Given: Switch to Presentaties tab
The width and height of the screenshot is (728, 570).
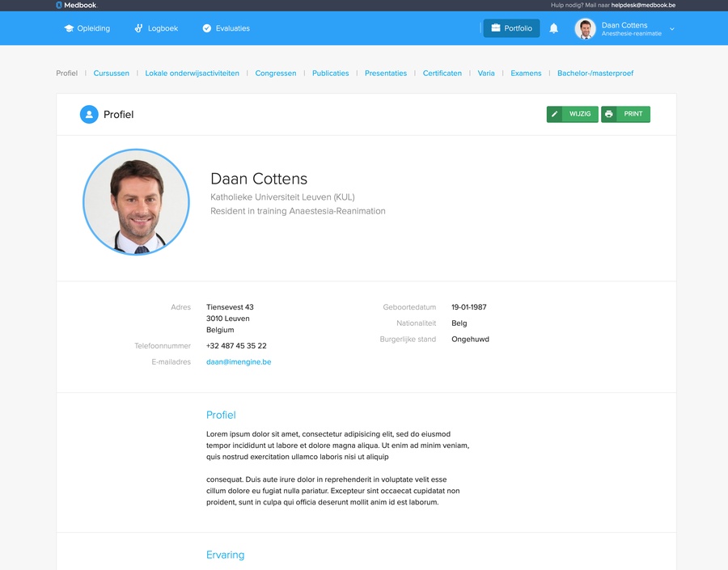Looking at the screenshot, I should click(386, 74).
